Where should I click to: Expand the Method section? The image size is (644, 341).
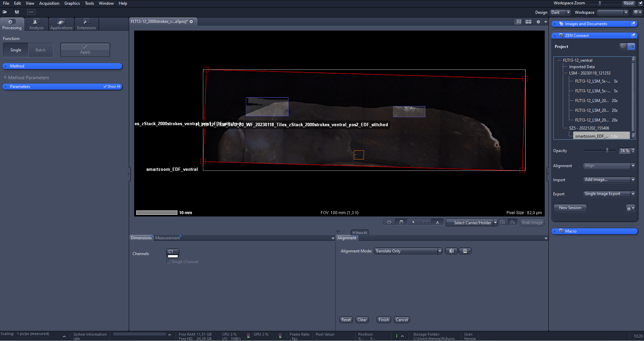[x=62, y=66]
